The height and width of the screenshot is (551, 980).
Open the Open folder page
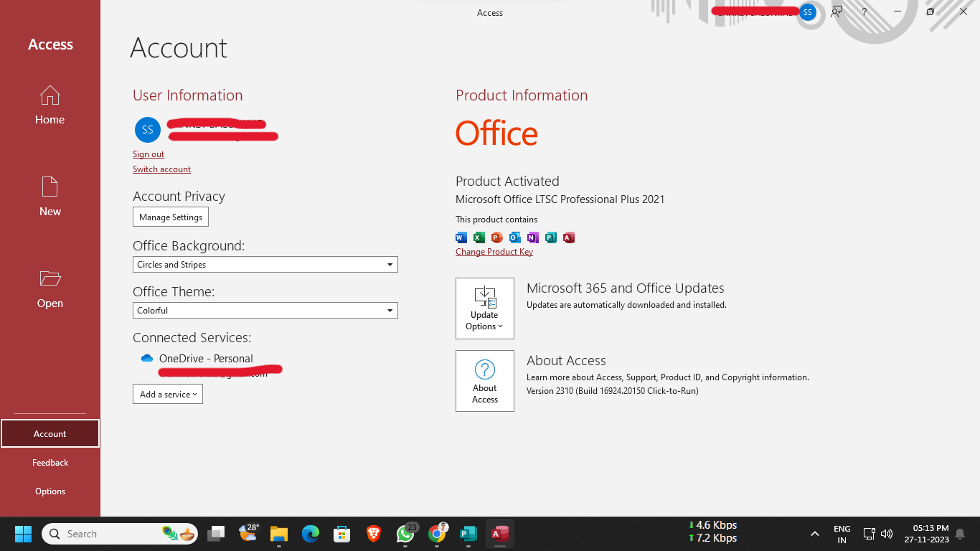pyautogui.click(x=50, y=288)
